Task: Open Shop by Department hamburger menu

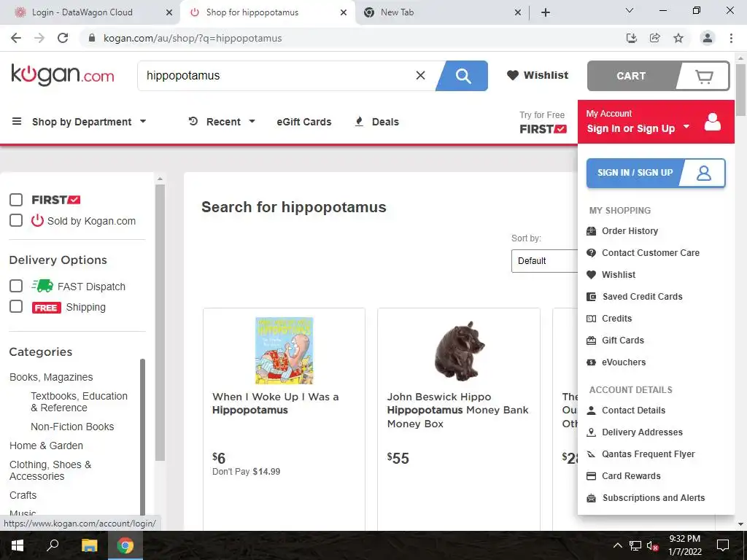Action: (x=79, y=122)
